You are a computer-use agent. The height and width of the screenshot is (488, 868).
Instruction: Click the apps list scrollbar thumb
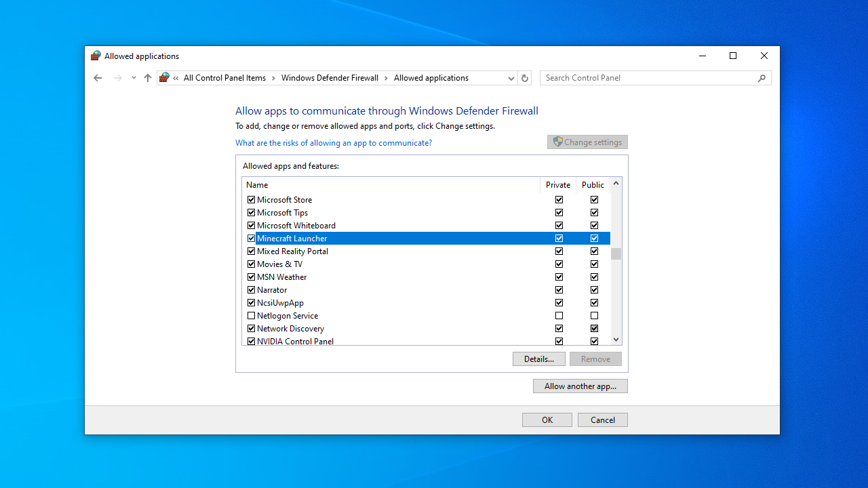click(x=616, y=254)
